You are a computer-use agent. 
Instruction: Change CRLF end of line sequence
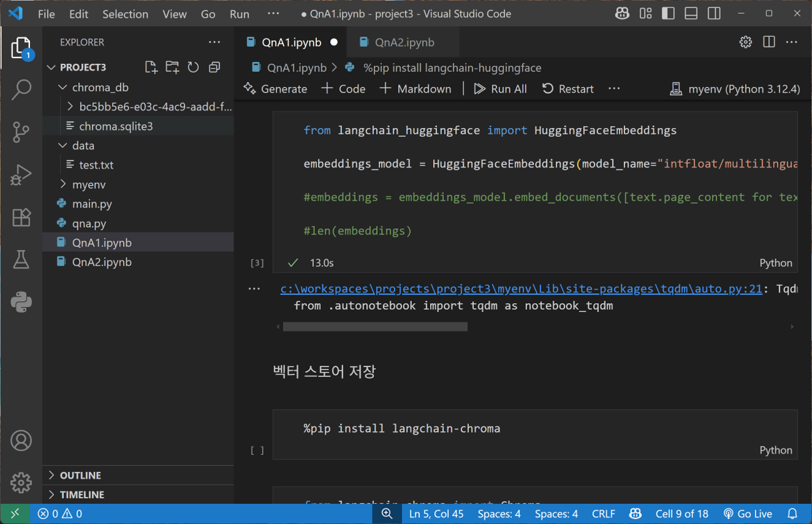pos(603,514)
